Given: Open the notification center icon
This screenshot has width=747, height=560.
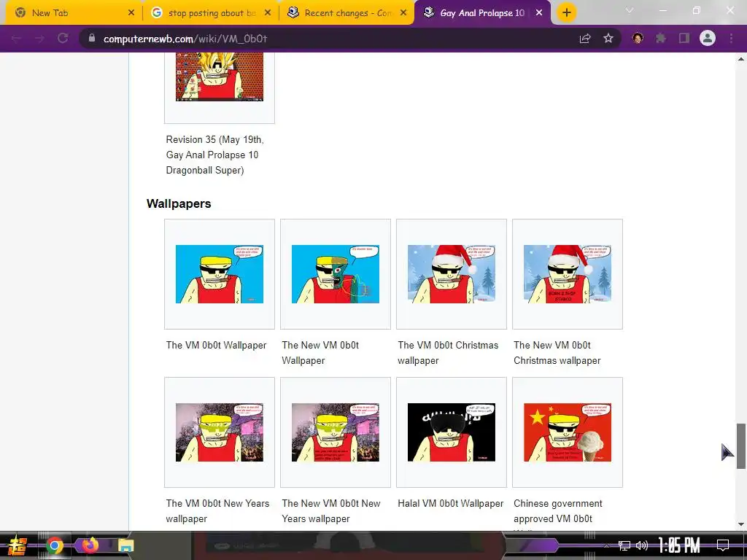Looking at the screenshot, I should pos(723,545).
